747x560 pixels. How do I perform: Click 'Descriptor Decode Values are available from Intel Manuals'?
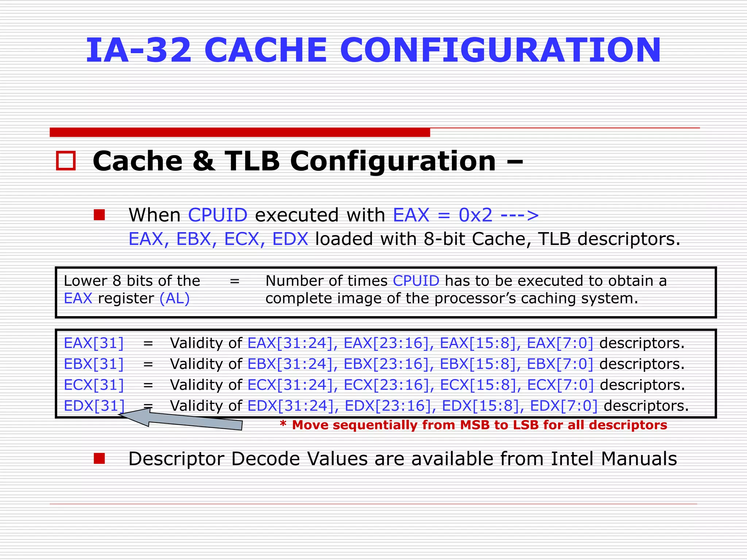tap(403, 459)
